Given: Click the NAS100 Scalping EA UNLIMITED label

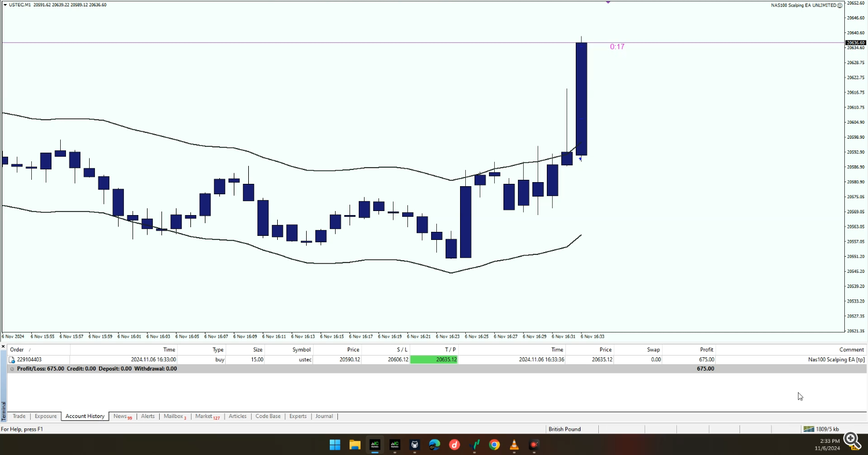Looking at the screenshot, I should coord(804,5).
